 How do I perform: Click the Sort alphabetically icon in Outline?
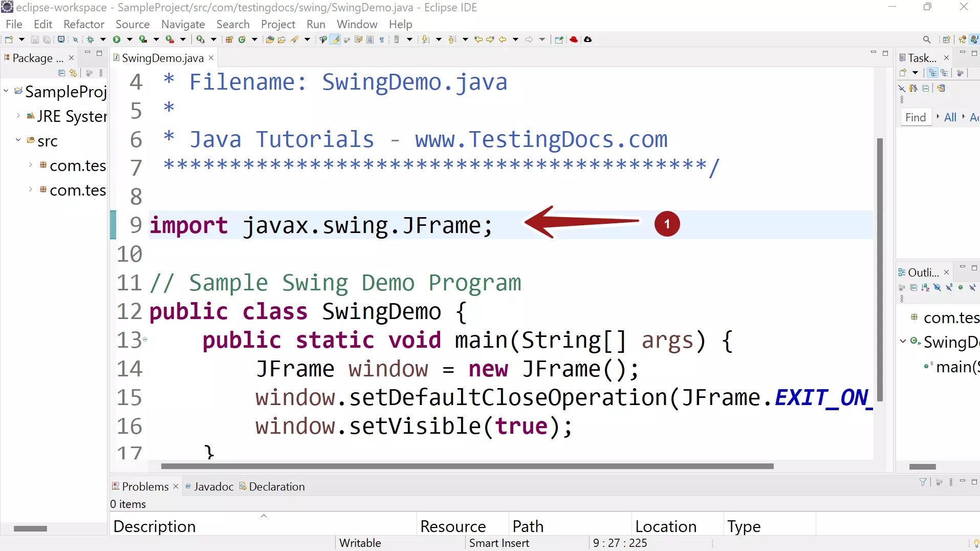tap(925, 287)
